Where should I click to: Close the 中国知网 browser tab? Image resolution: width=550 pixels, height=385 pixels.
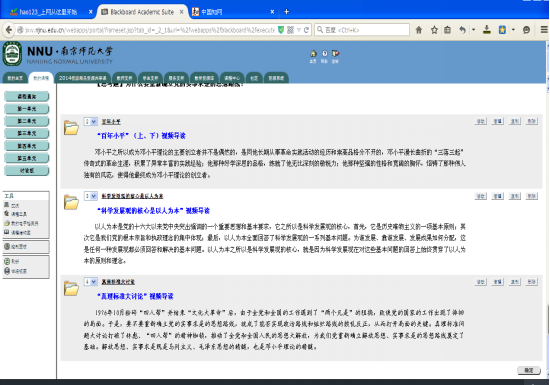(x=272, y=12)
